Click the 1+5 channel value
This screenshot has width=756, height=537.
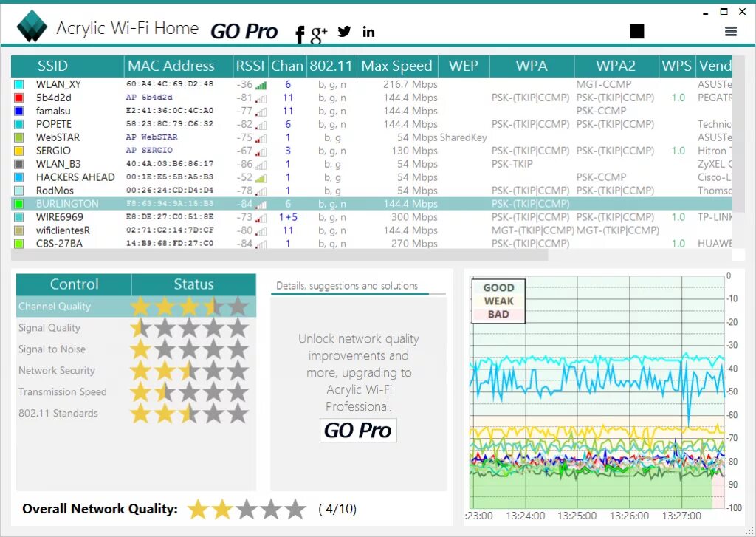[x=288, y=217]
